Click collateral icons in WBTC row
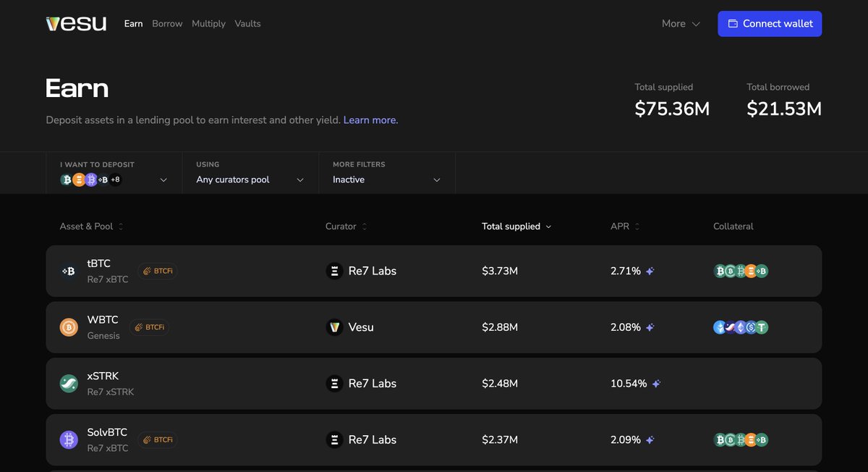The width and height of the screenshot is (868, 472). pyautogui.click(x=741, y=327)
